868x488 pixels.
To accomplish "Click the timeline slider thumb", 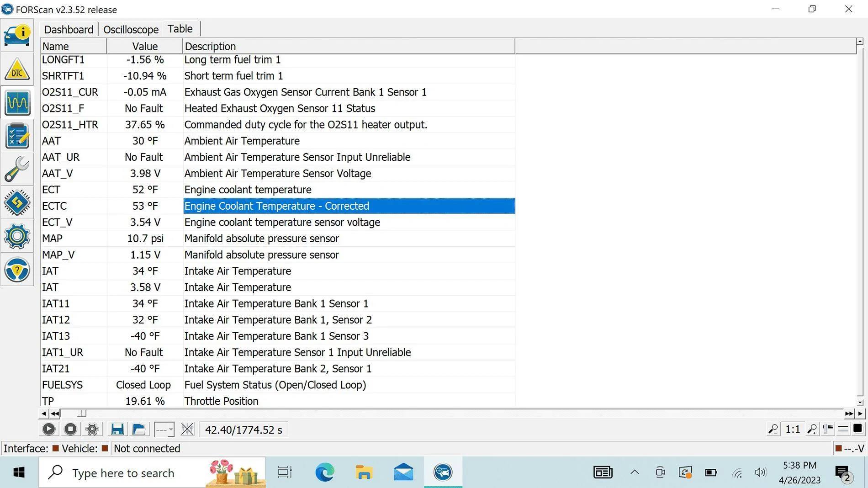I will coord(82,414).
